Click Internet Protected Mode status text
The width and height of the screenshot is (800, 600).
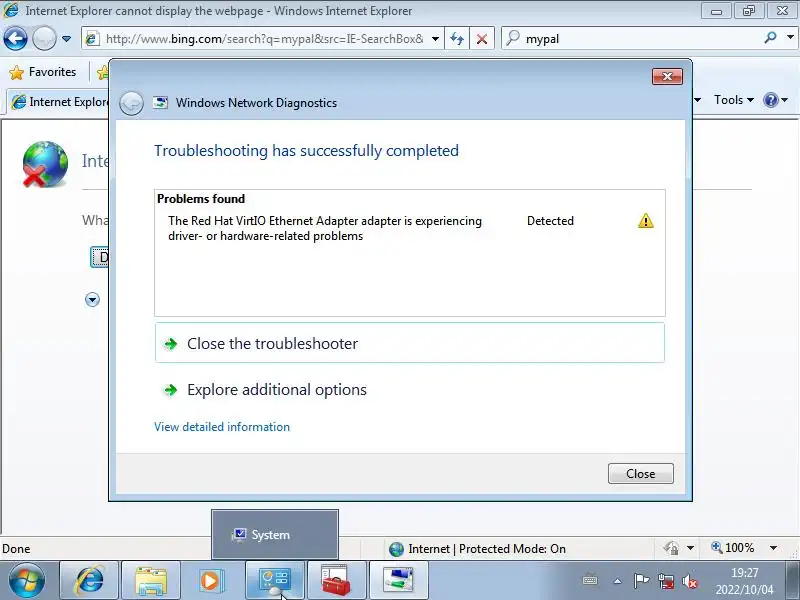(487, 549)
